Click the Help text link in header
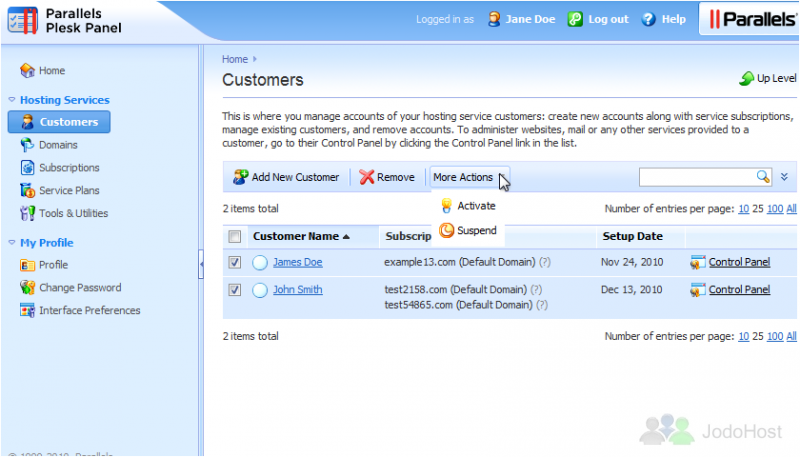 point(673,19)
